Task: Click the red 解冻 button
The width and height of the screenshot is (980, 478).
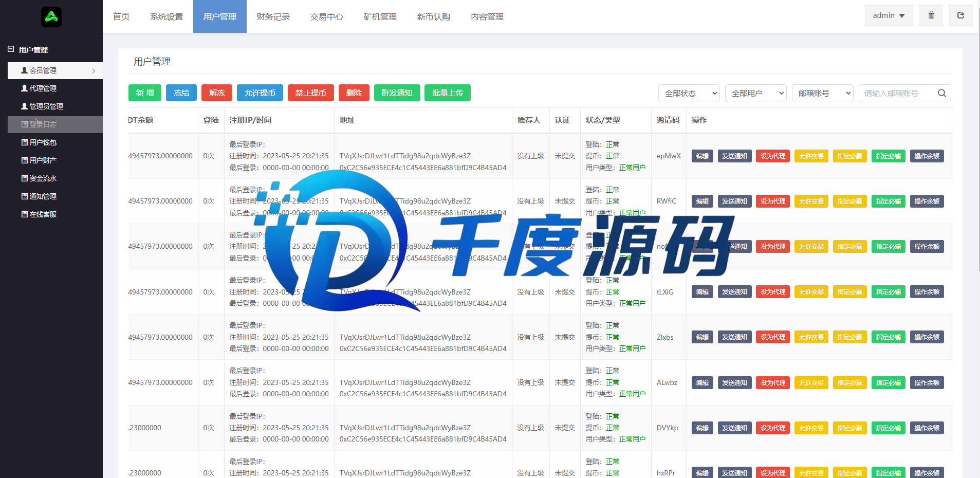Action: click(217, 93)
